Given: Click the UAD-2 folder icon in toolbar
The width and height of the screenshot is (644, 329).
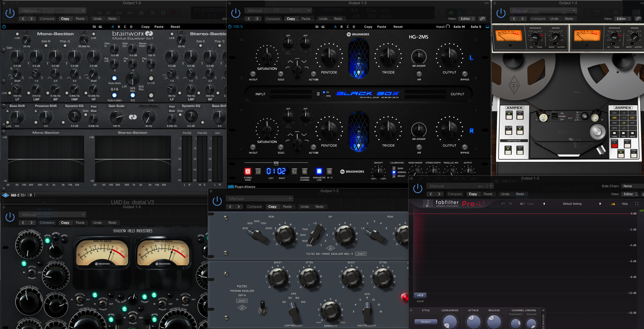Looking at the screenshot, I should point(23,195).
